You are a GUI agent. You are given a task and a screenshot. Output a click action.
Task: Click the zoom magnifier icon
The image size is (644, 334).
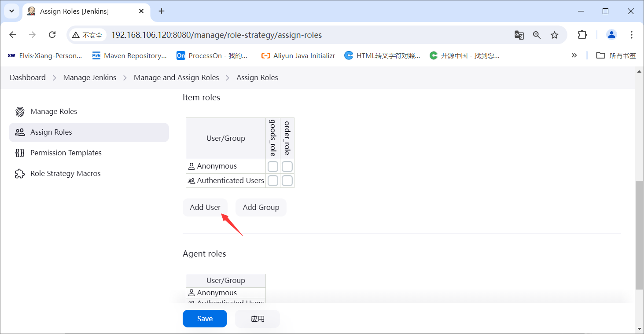point(537,35)
